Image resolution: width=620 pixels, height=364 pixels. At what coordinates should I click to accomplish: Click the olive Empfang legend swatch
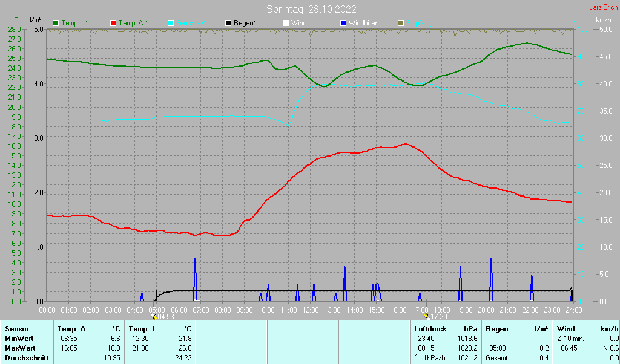click(401, 24)
